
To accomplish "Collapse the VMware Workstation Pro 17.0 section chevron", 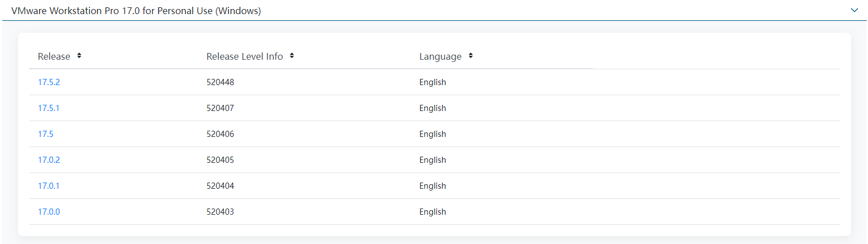I will click(854, 10).
